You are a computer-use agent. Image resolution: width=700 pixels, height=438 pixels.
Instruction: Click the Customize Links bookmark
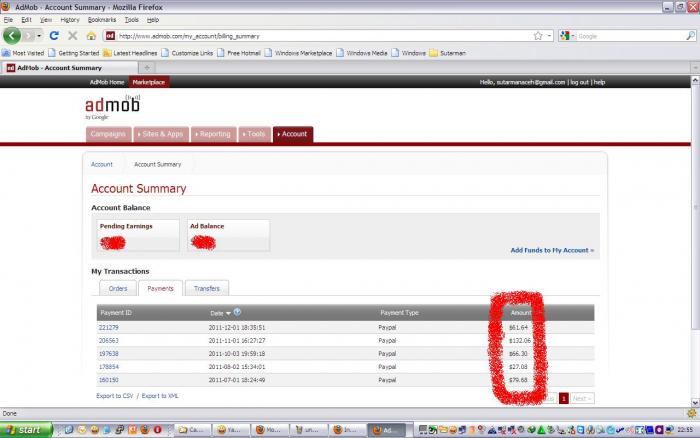pos(187,53)
